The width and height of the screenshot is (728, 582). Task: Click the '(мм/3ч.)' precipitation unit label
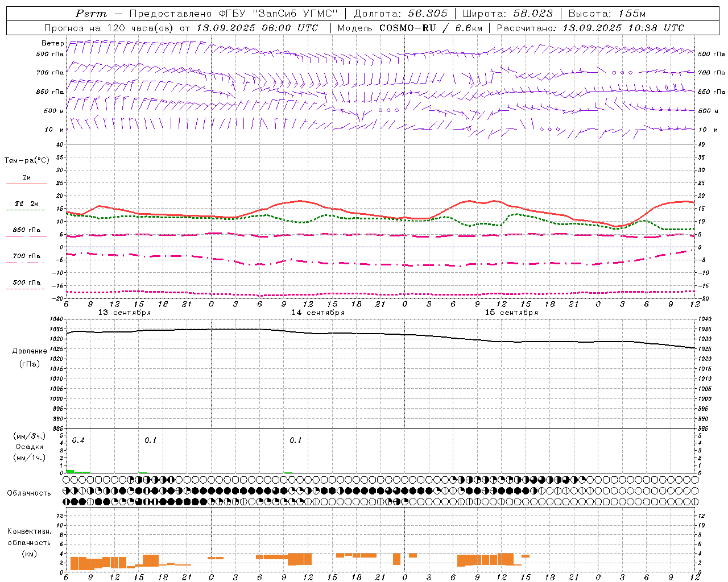click(30, 436)
